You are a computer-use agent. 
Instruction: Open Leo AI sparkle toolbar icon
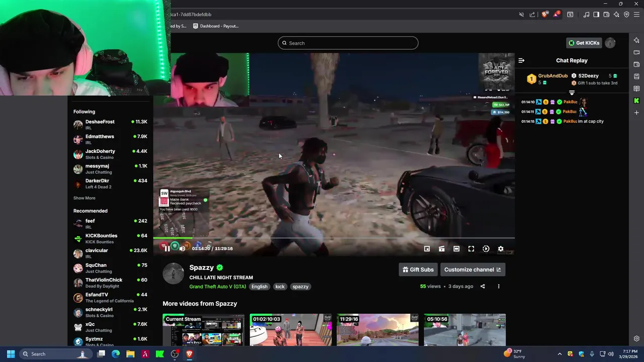tap(616, 15)
